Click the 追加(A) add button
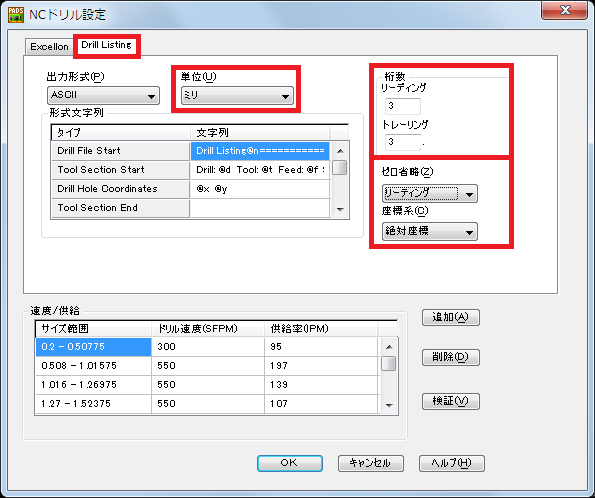Screen dimensions: 595x498 coord(451,317)
